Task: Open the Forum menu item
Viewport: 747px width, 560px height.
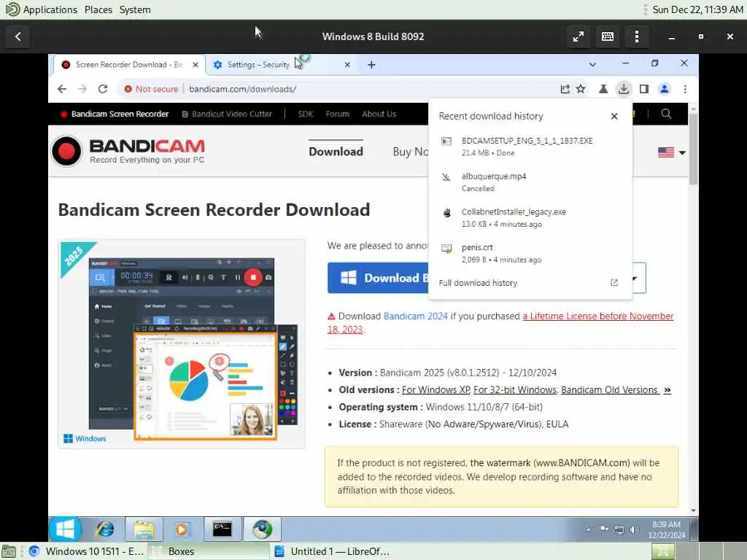Action: point(337,114)
